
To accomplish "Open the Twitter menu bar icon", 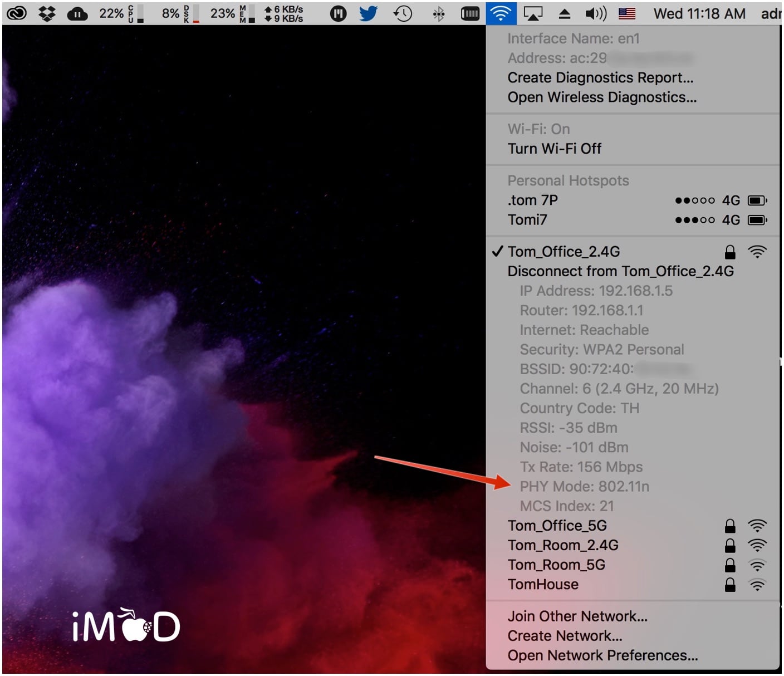I will pyautogui.click(x=369, y=13).
